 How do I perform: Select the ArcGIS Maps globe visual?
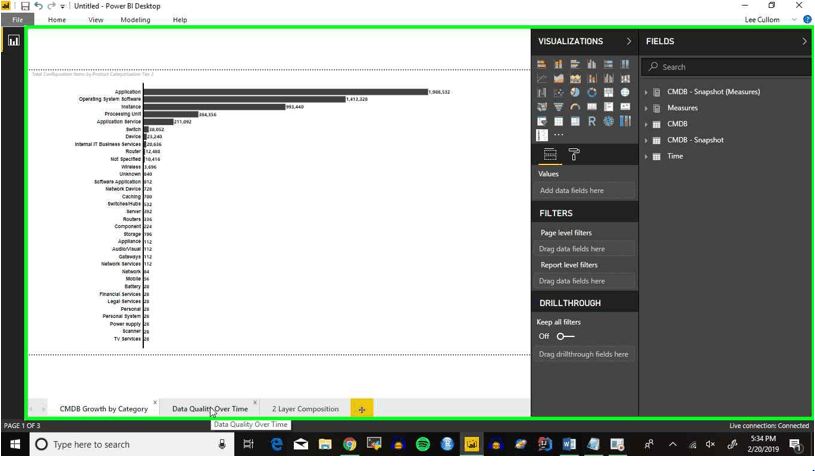(608, 121)
